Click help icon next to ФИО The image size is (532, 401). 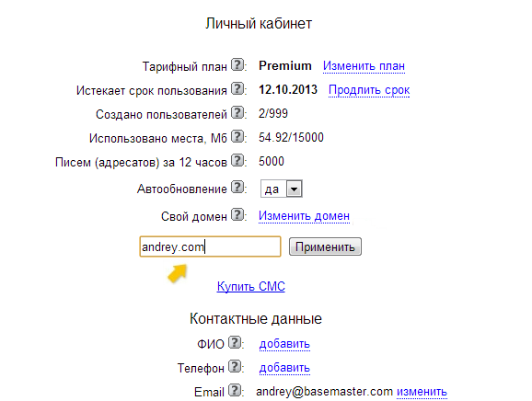235,342
